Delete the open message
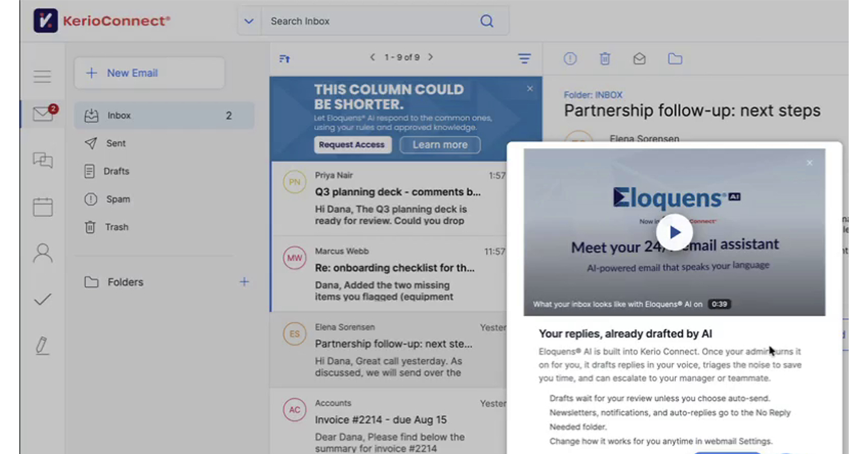Image resolution: width=868 pixels, height=454 pixels. [605, 58]
